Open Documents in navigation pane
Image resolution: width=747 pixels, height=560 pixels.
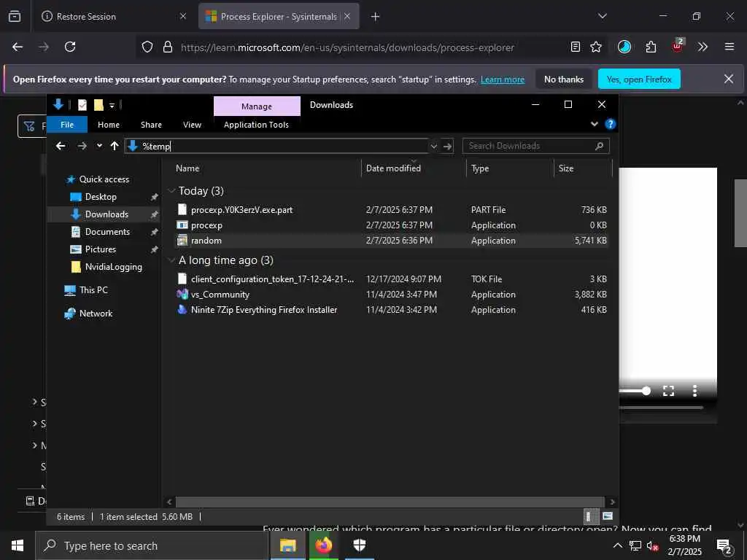(107, 232)
